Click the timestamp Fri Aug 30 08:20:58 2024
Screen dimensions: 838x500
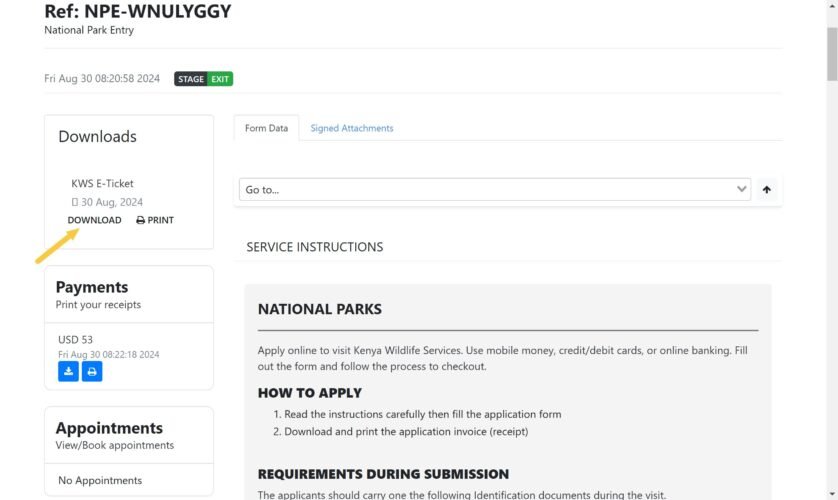(102, 79)
